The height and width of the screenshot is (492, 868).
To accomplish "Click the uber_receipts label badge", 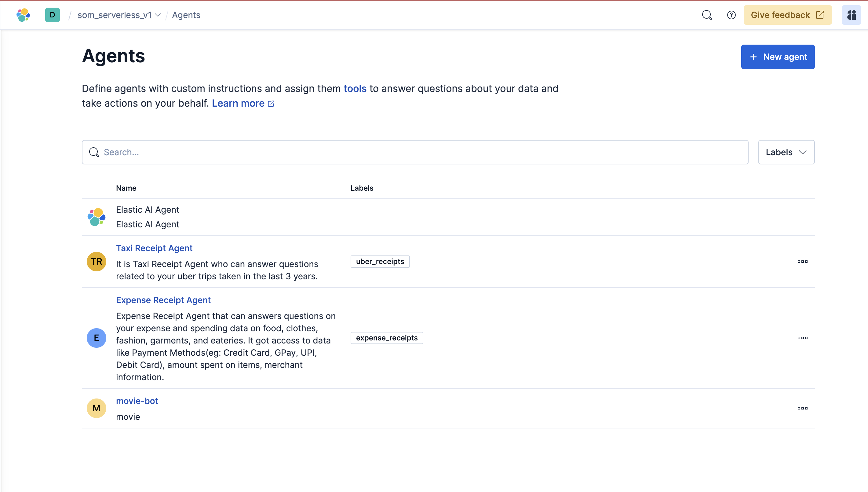I will (380, 262).
